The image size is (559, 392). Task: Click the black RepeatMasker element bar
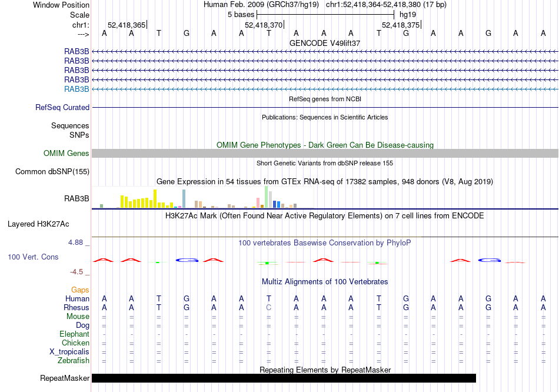click(x=284, y=378)
